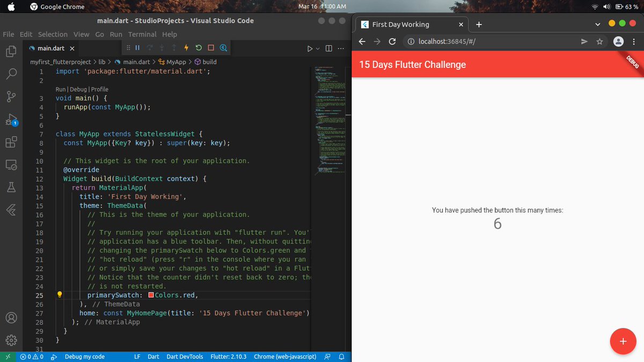Open the feedback icon in status bar
Viewport: 644px width, 362px height.
click(x=327, y=357)
